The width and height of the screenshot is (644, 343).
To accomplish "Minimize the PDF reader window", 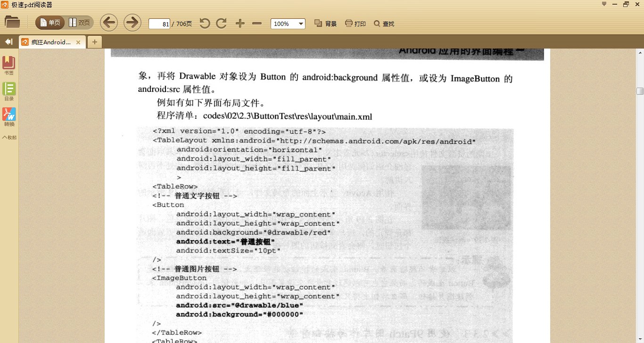I will 615,4.
